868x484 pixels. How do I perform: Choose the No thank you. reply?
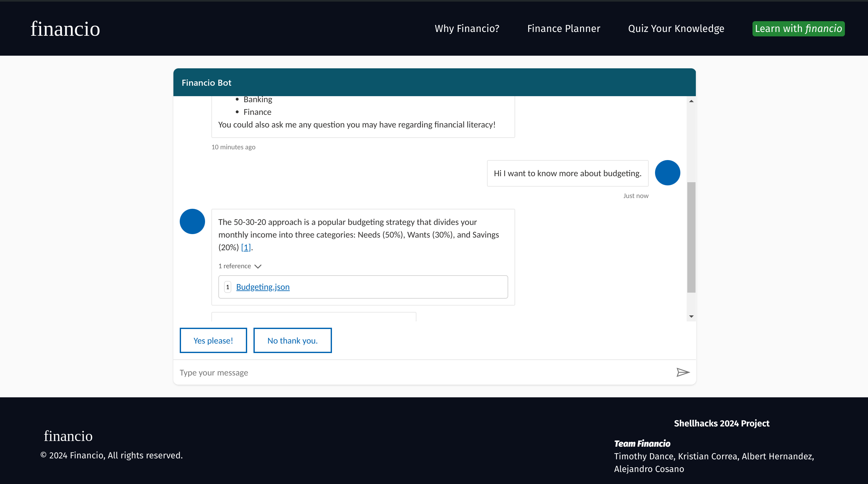[x=292, y=340]
